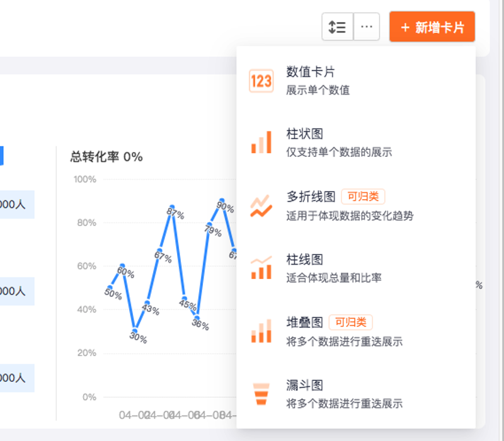
Task: Click the 可归类 tag beside 堆叠图
Action: pyautogui.click(x=351, y=322)
